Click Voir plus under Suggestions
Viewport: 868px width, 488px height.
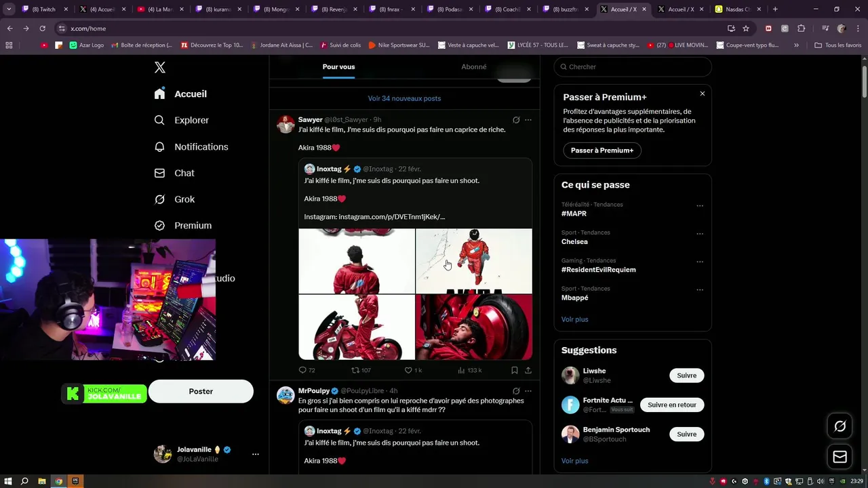(574, 461)
